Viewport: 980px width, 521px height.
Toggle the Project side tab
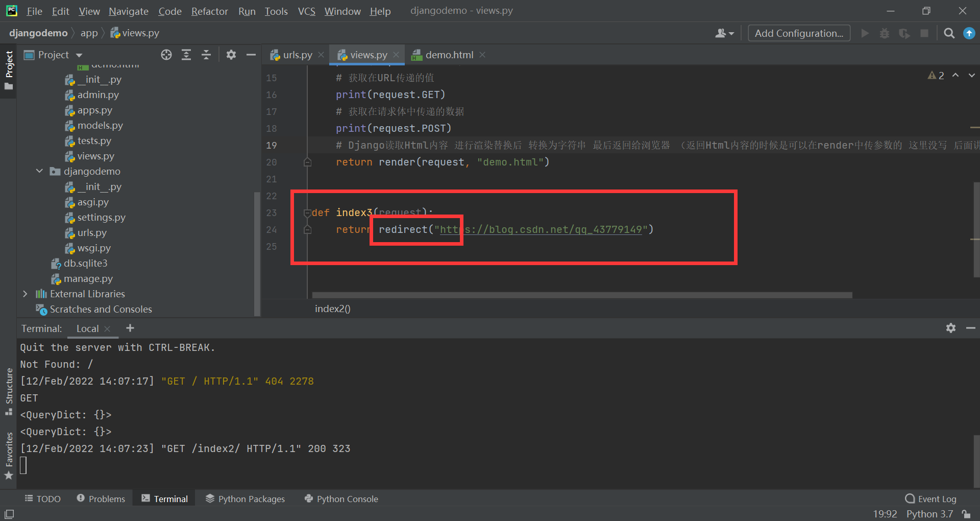click(9, 70)
